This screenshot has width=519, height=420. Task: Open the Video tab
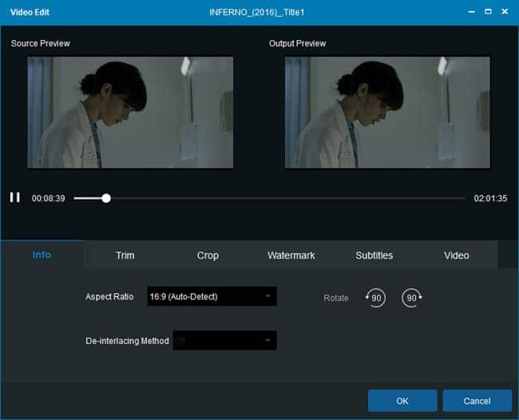[457, 256]
